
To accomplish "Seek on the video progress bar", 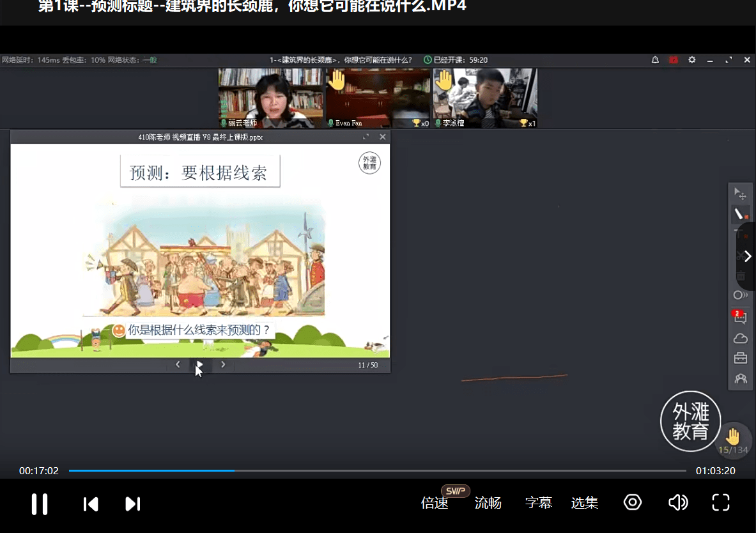I will [x=377, y=470].
